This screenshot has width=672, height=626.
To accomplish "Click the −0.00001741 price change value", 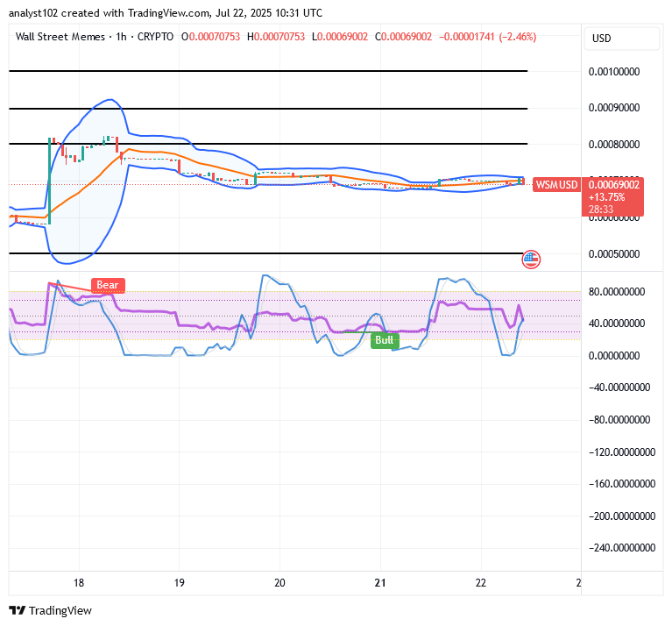I will 467,37.
